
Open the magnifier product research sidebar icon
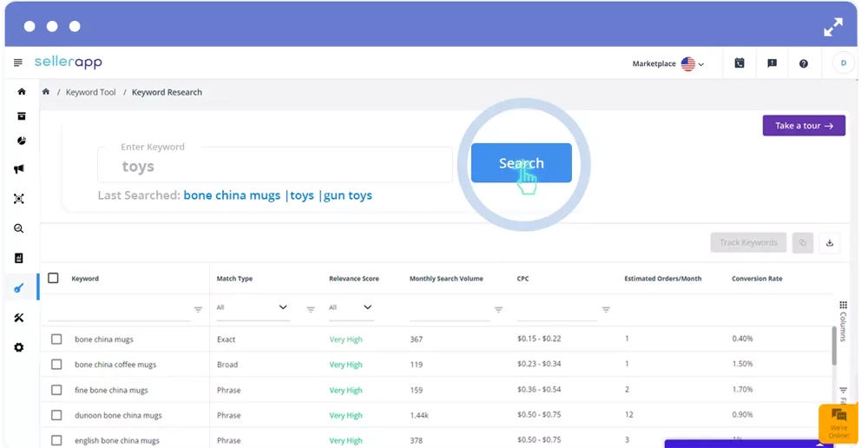[19, 228]
